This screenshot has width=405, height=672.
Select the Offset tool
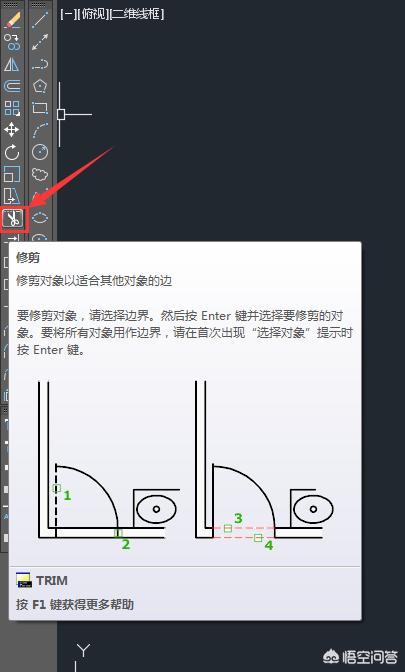pos(12,86)
